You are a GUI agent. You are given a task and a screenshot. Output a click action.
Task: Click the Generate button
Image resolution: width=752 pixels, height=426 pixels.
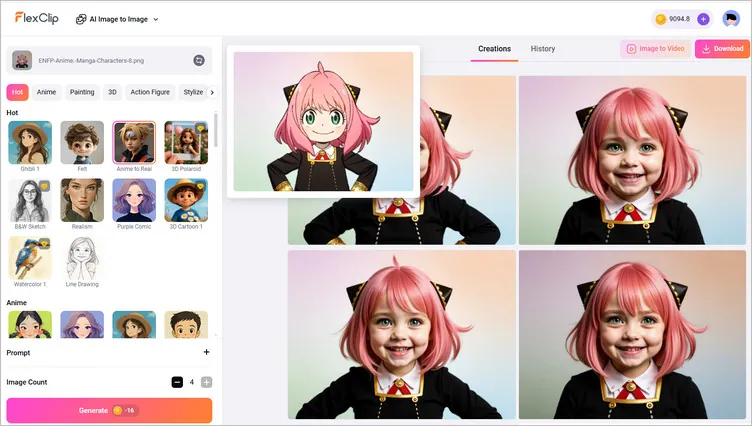tap(109, 410)
